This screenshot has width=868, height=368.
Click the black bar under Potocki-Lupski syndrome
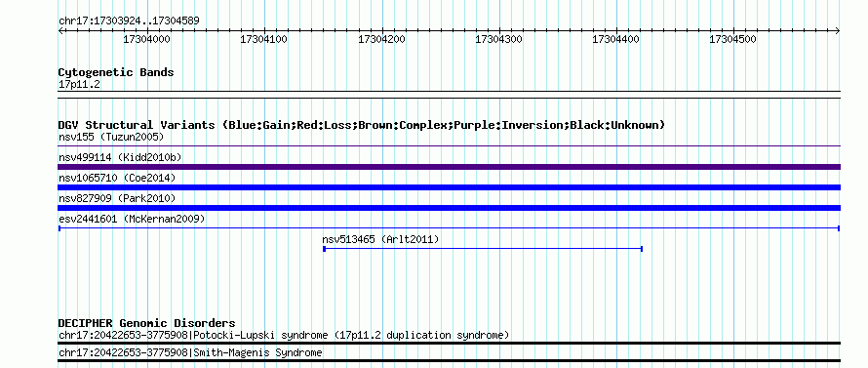(x=450, y=343)
